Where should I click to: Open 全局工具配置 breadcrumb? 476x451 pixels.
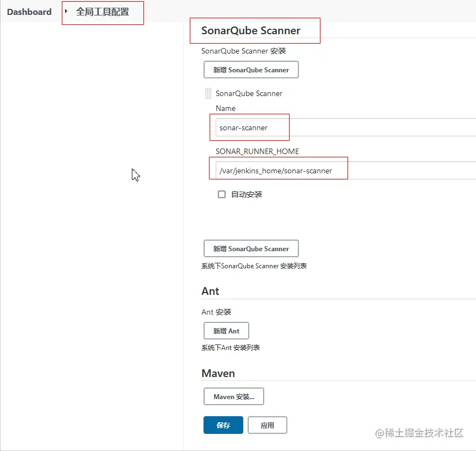click(102, 12)
